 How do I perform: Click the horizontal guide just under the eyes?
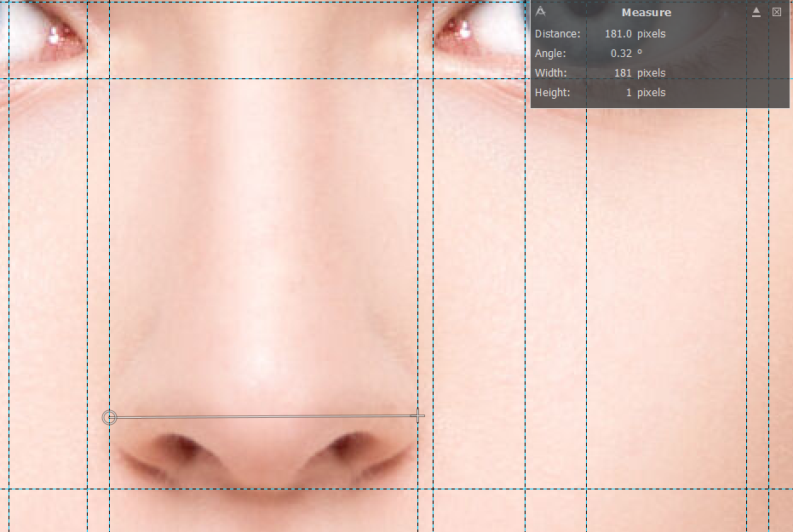[x=256, y=79]
